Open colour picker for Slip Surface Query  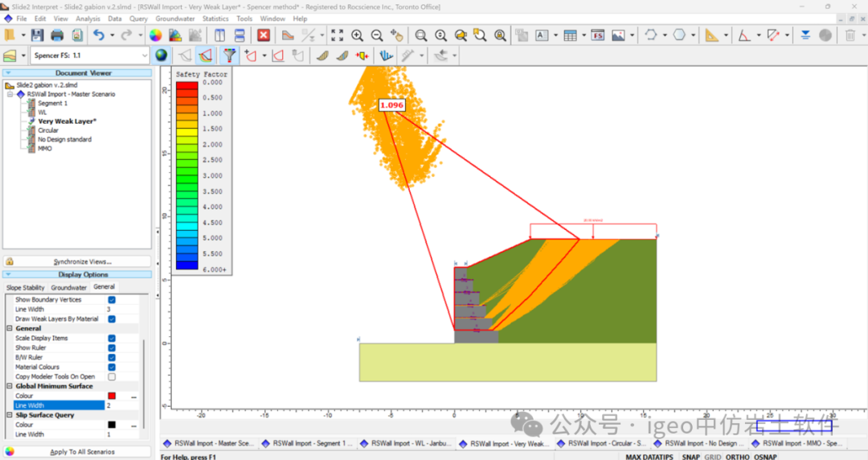(134, 425)
